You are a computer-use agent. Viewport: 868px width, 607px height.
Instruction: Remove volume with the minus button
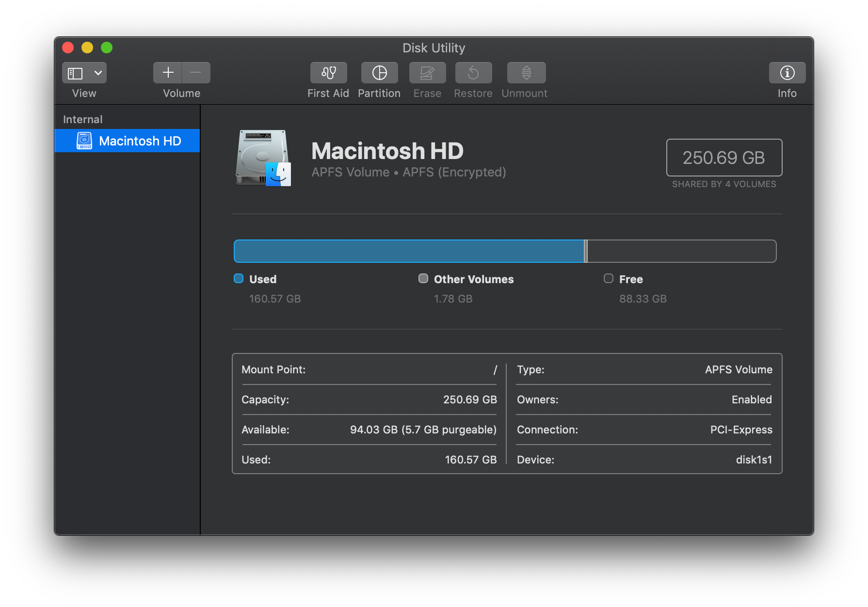[196, 73]
